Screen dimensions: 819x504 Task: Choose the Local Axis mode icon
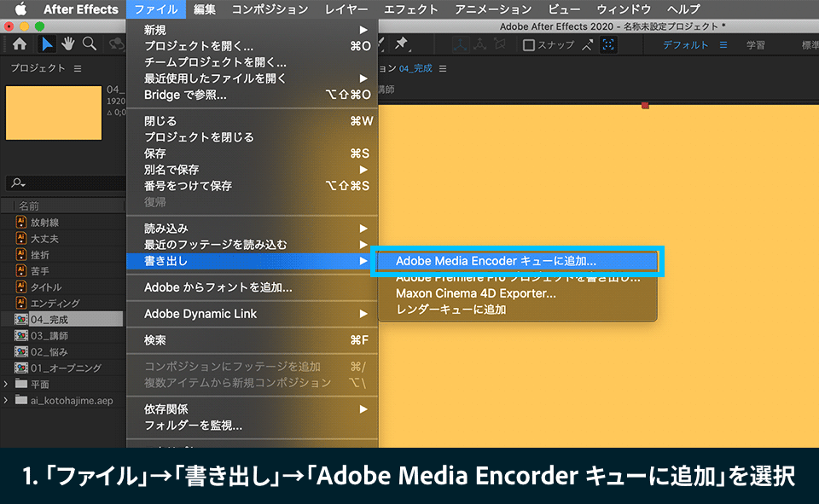460,45
